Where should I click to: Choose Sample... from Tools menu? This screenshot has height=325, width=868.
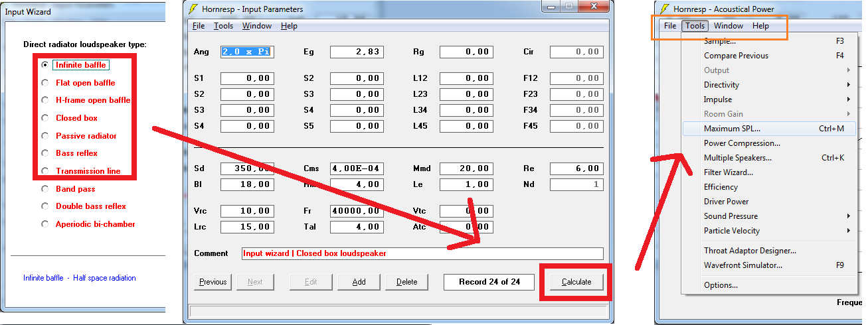[x=768, y=41]
